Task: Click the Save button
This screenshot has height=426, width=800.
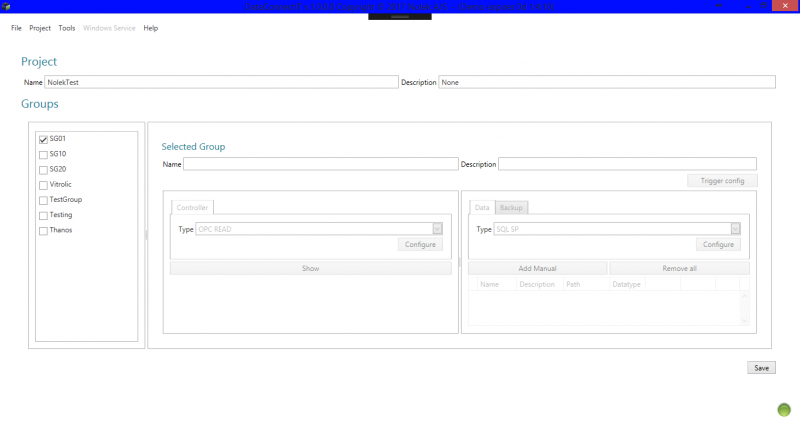Action: (761, 368)
